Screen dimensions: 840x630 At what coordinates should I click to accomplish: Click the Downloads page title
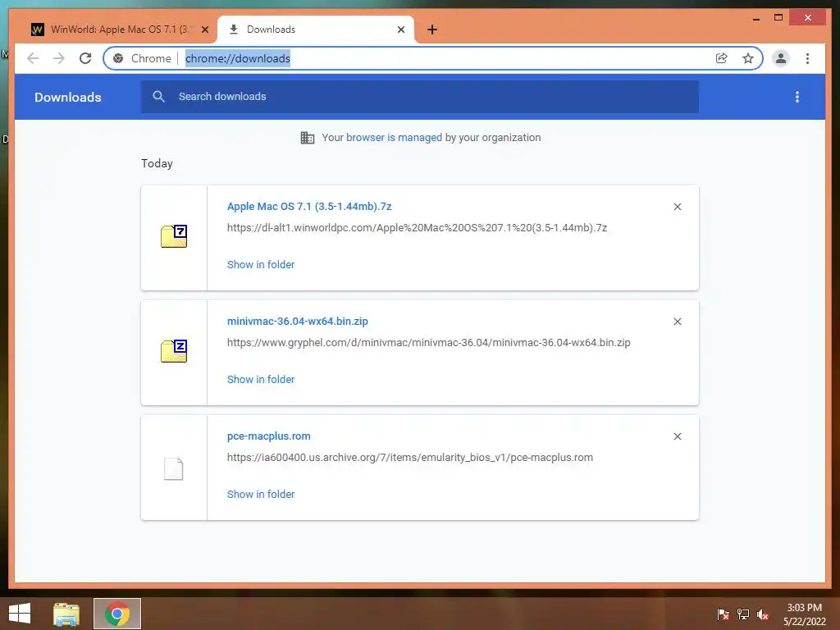click(67, 97)
